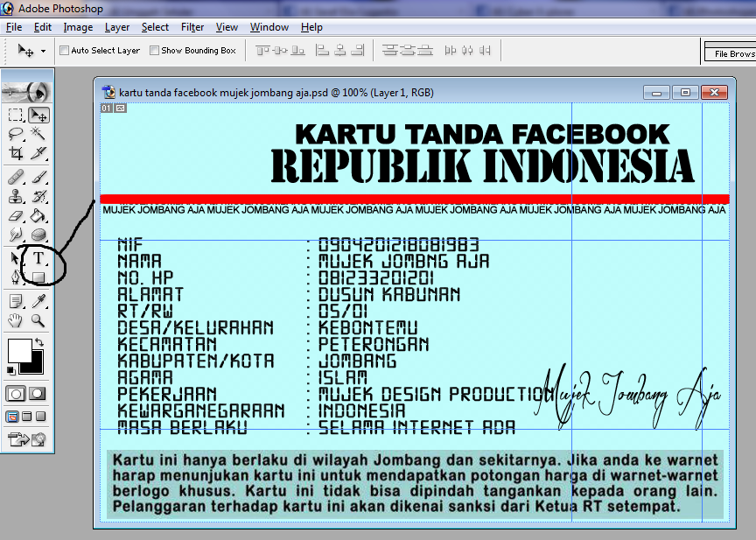The width and height of the screenshot is (756, 540).
Task: Click the document title bar PSD icon
Action: 109,92
